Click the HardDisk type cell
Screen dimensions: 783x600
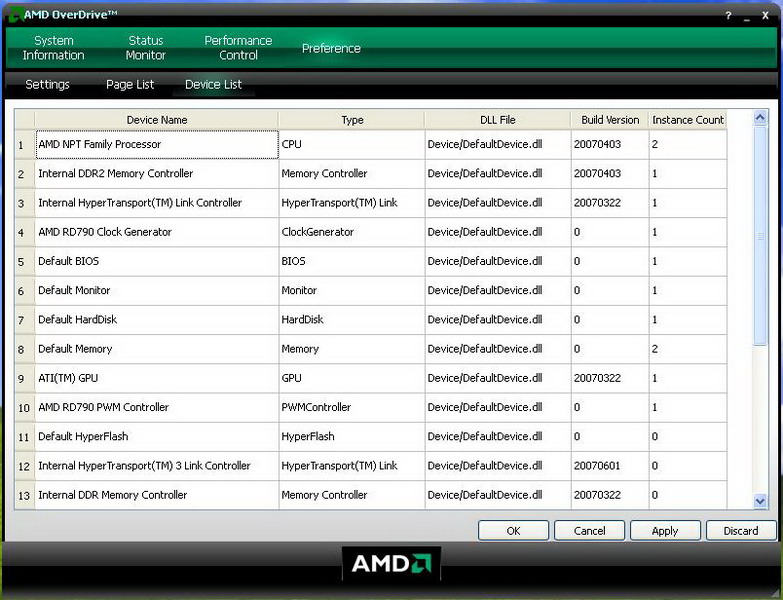352,320
